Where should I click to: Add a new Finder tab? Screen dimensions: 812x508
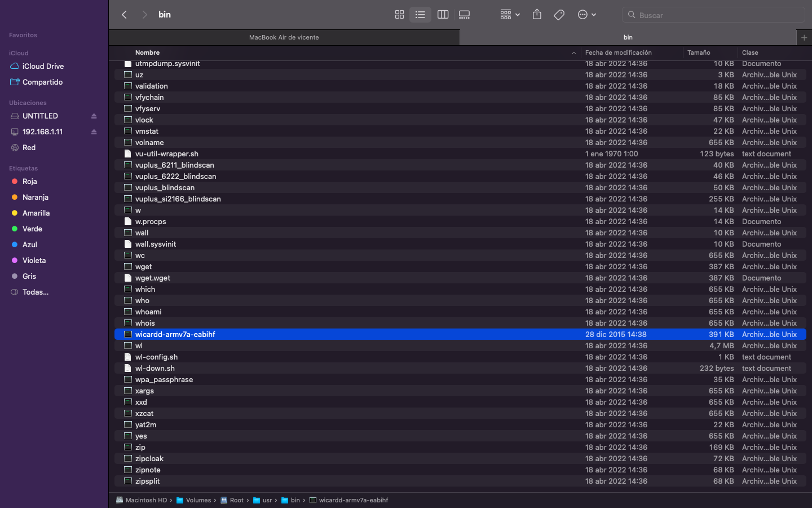(x=804, y=37)
